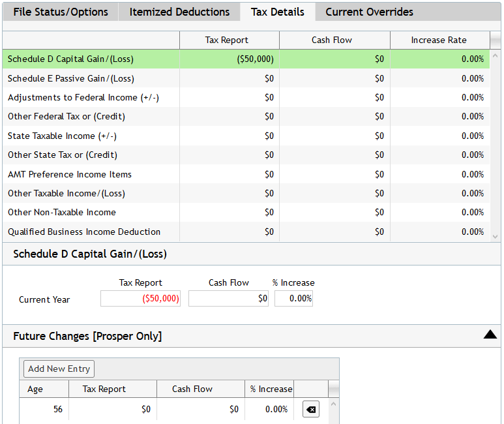
Task: Click the Age 56 cell in Future Changes
Action: coord(44,410)
